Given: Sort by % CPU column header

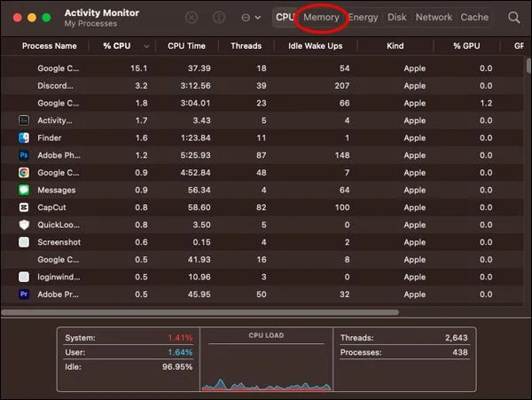Looking at the screenshot, I should pos(117,46).
